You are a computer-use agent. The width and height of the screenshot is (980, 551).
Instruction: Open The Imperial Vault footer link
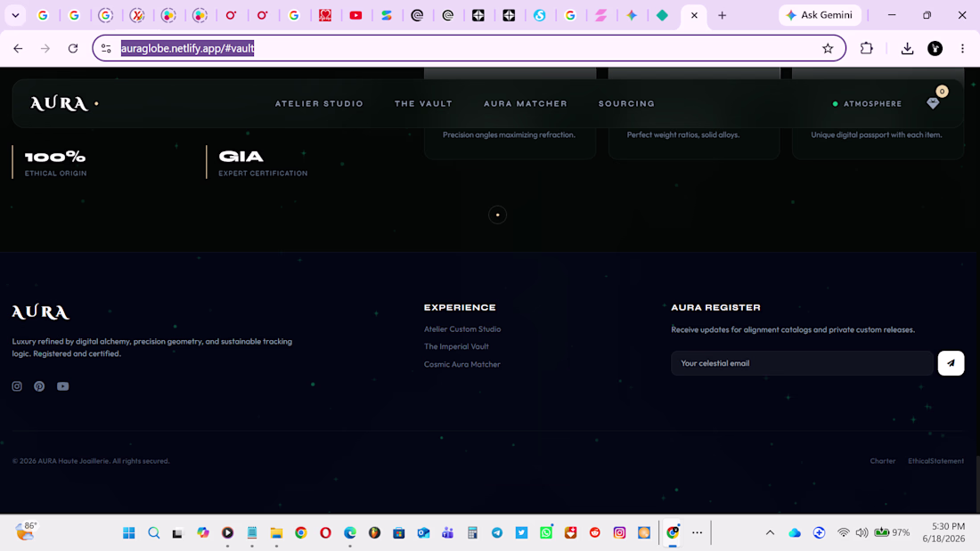456,346
